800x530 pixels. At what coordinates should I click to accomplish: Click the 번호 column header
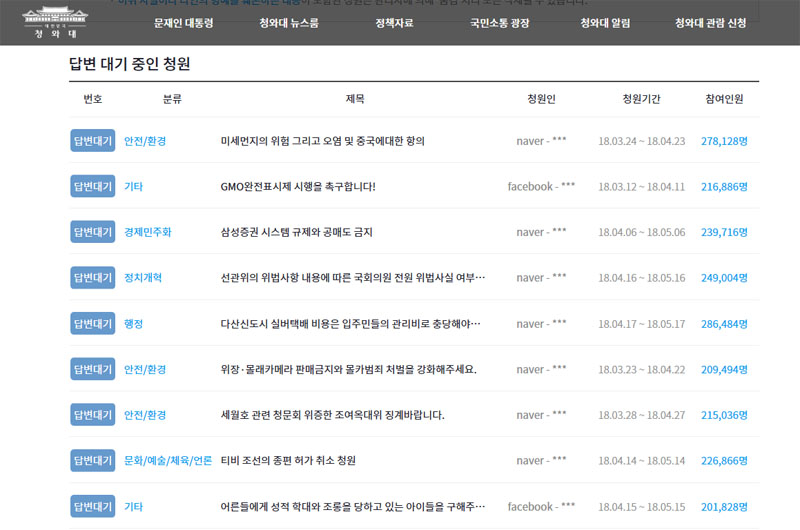point(93,98)
